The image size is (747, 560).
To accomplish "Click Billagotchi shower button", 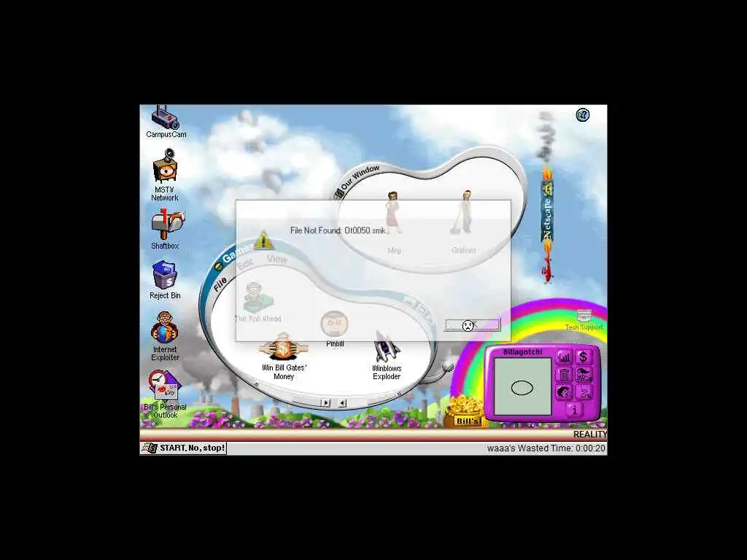I will point(583,375).
